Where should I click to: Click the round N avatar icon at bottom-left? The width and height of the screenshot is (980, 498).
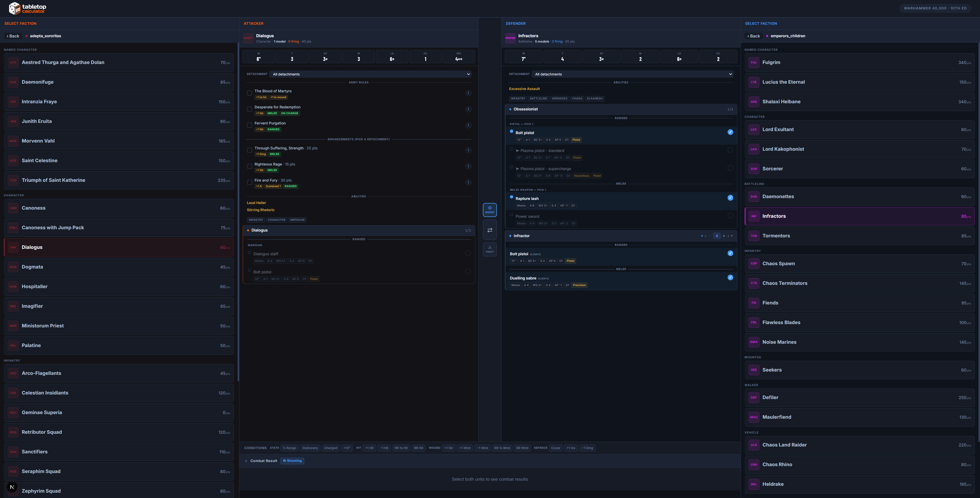coord(12,487)
